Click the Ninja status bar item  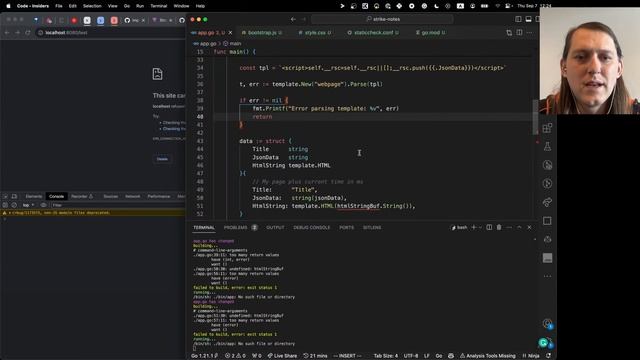pos(531,356)
